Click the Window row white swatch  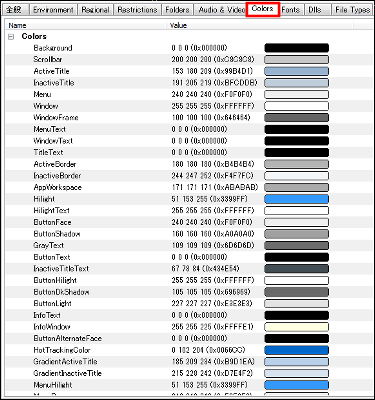297,106
